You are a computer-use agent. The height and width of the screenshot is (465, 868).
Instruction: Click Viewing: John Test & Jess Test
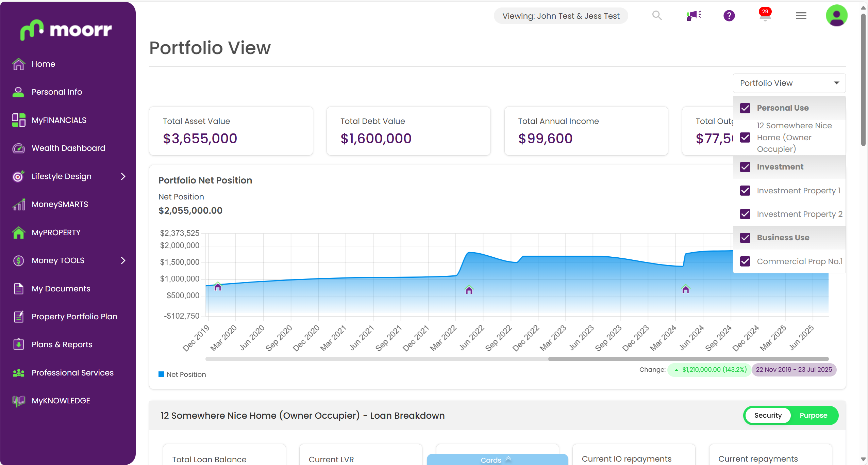pos(561,16)
